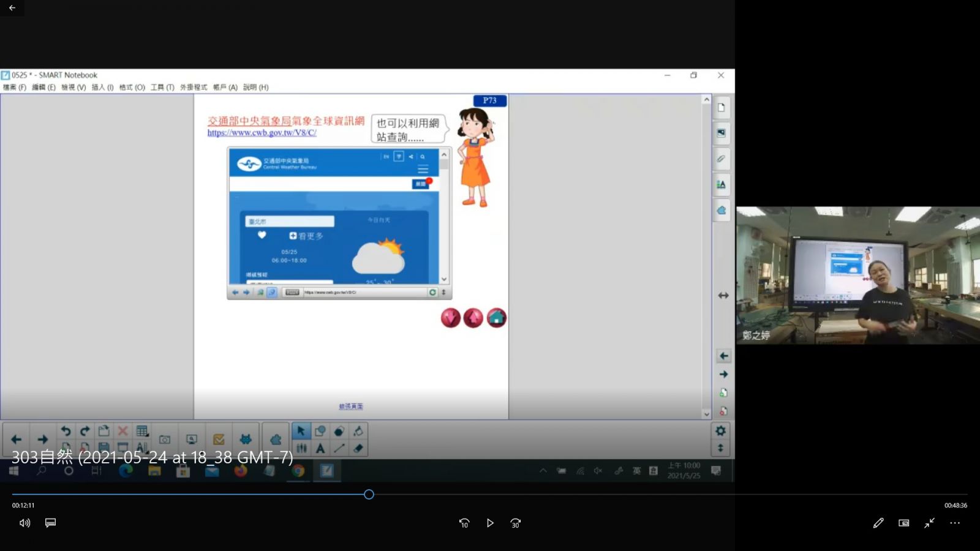This screenshot has height=551, width=980.
Task: Open the 格式 (O) menu
Action: click(132, 88)
